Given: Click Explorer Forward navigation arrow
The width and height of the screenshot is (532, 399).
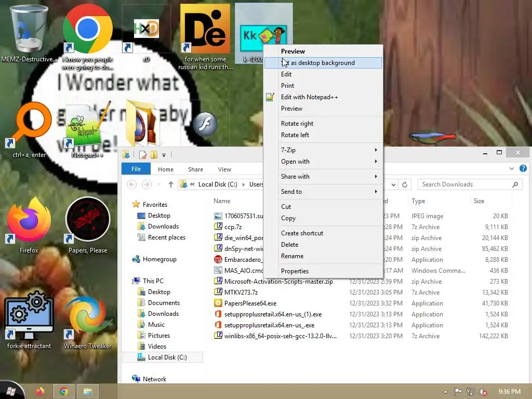Looking at the screenshot, I should 147,184.
